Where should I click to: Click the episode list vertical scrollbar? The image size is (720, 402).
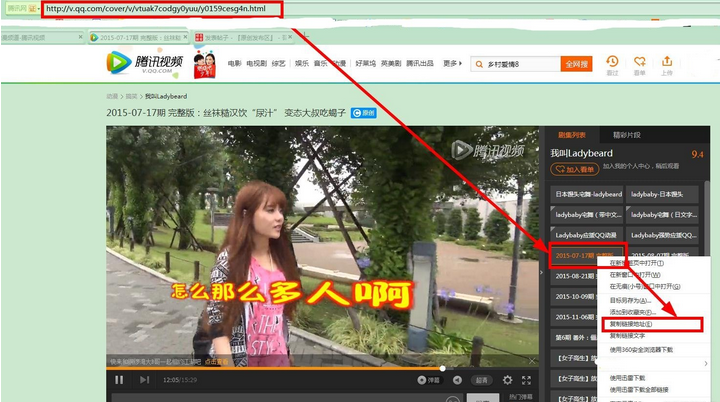[706, 216]
